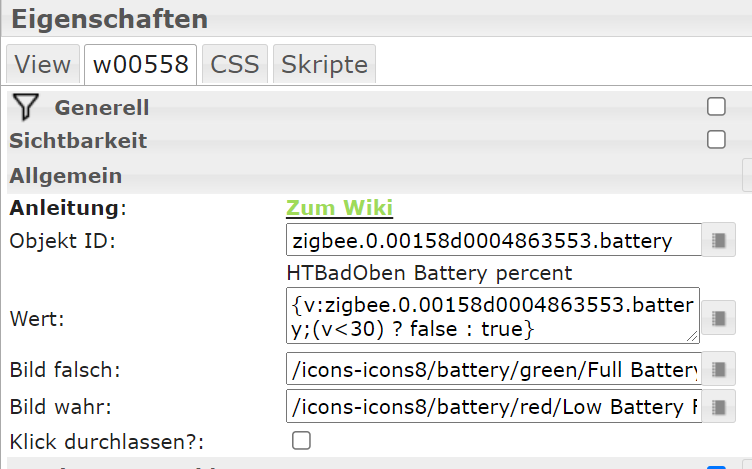Click into the Objekt ID field
Image resolution: width=752 pixels, height=469 pixels.
492,240
